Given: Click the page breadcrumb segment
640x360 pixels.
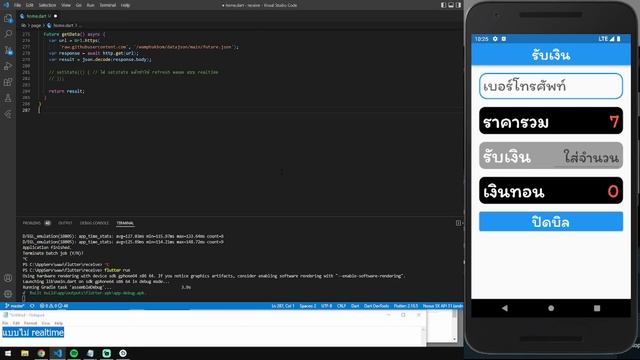Looking at the screenshot, I should pyautogui.click(x=36, y=25).
